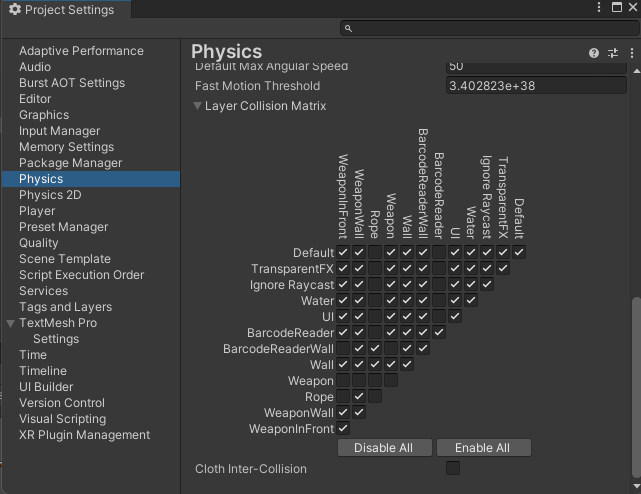Open window three-dot menu in title bar

pyautogui.click(x=599, y=7)
